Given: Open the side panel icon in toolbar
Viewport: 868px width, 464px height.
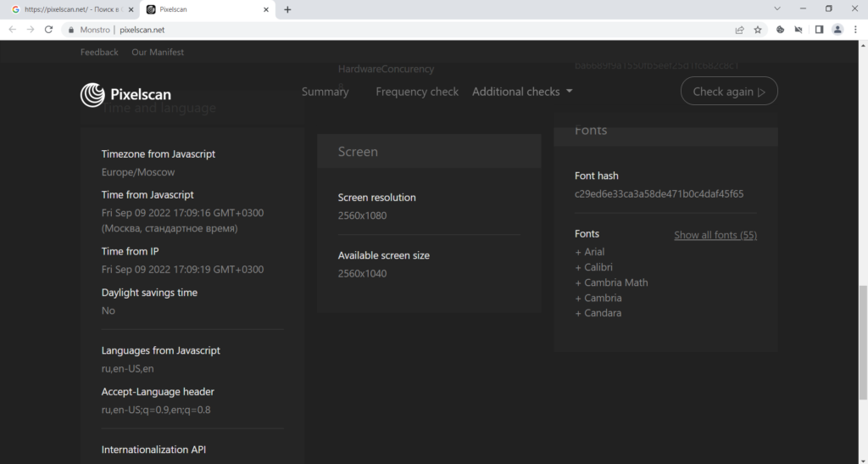Looking at the screenshot, I should [x=819, y=29].
